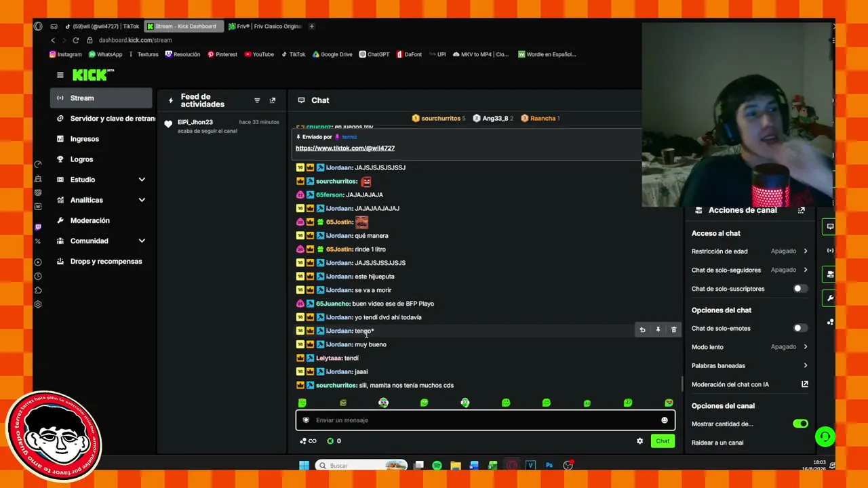Open a new browser tab
This screenshot has width=868, height=488.
(312, 26)
